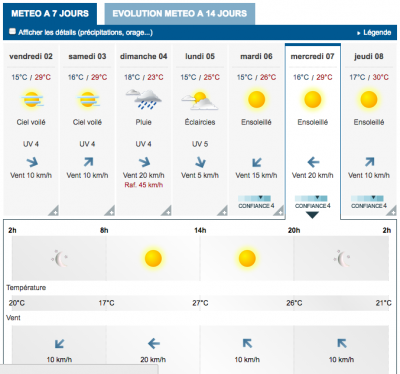Expand the corner triangle of samedi 03
This screenshot has height=374, width=400.
tap(110, 211)
